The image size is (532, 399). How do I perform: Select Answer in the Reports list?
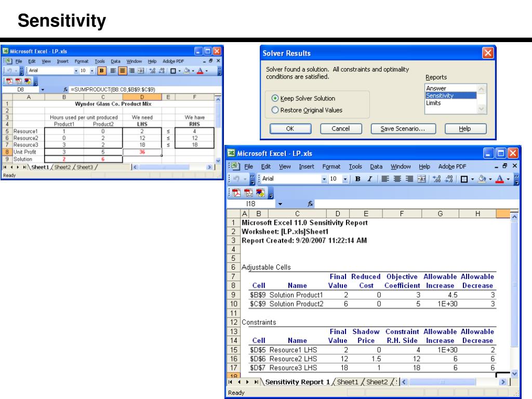[450, 88]
